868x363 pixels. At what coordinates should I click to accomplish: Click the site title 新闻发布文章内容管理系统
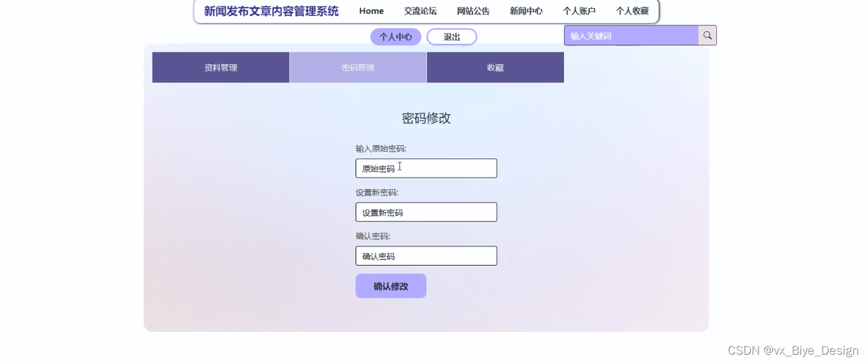tap(271, 11)
